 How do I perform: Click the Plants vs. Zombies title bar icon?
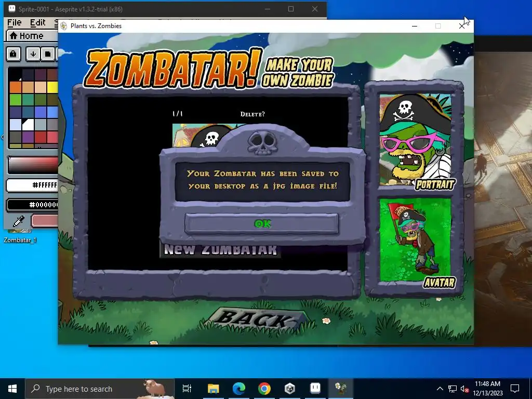pyautogui.click(x=64, y=26)
